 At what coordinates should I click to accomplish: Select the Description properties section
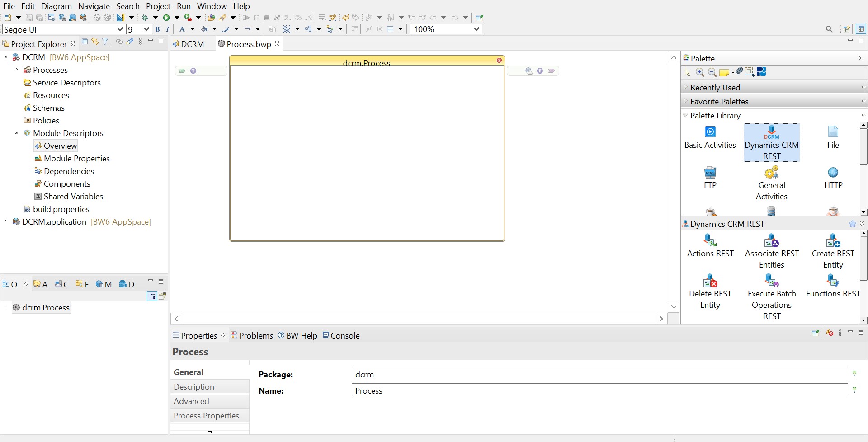[x=210, y=387]
